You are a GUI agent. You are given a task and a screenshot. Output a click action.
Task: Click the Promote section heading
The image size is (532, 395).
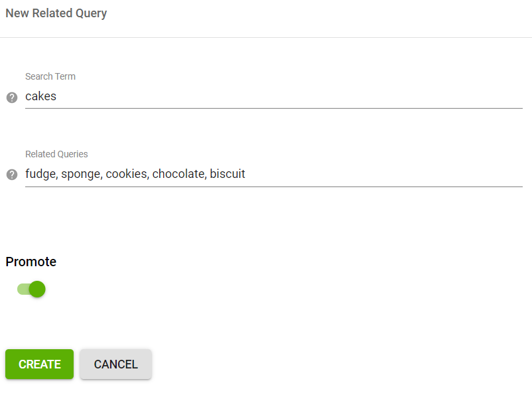[31, 262]
